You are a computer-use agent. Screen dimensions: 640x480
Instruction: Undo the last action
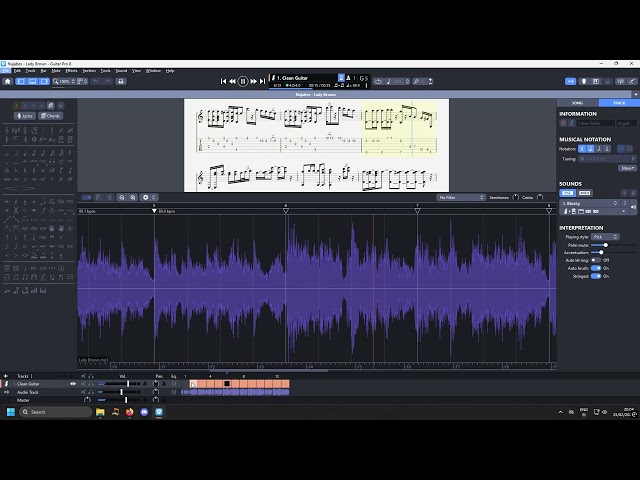point(96,81)
